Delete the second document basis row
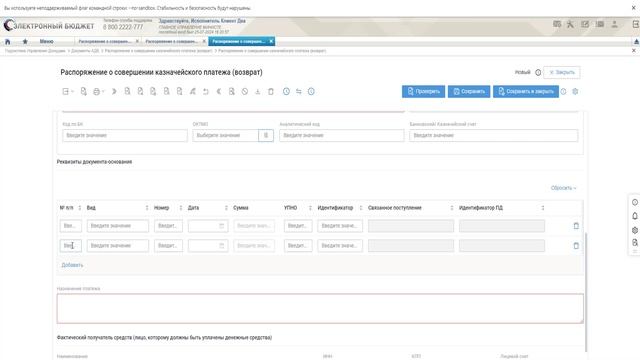Viewport: 640px width, 360px height. pos(576,246)
